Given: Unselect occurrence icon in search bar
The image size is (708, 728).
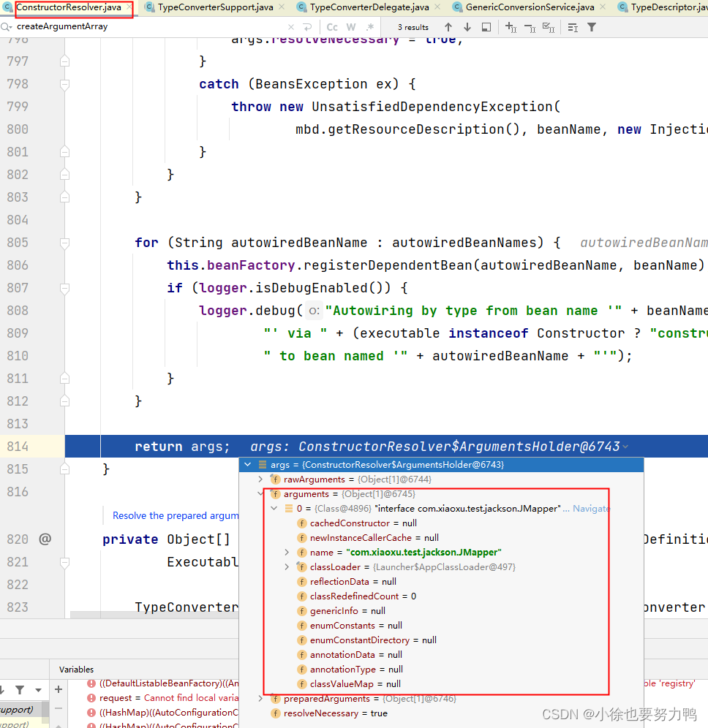Looking at the screenshot, I should pyautogui.click(x=530, y=28).
